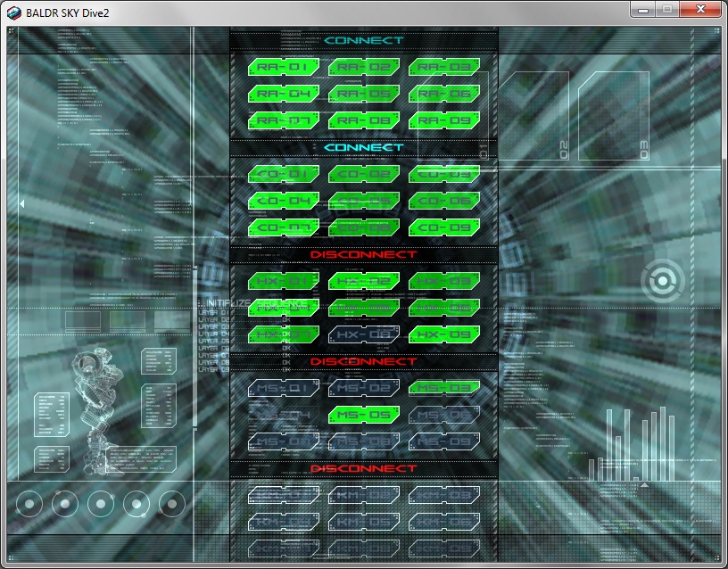Click the CO-06 node plate

coord(444,201)
